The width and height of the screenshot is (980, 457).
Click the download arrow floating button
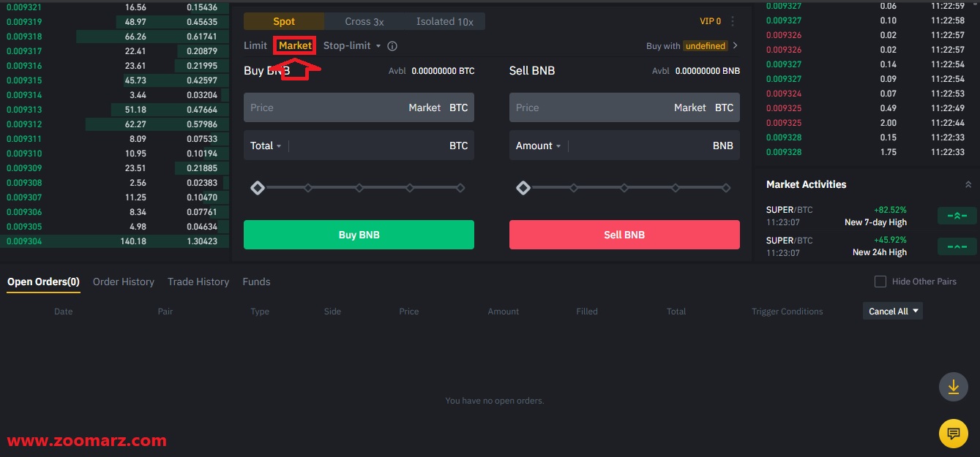(x=953, y=387)
